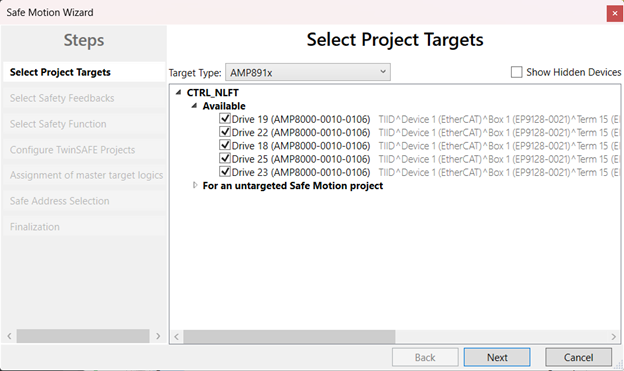
Task: Click right arrow of device list scrollbar
Action: tap(614, 336)
